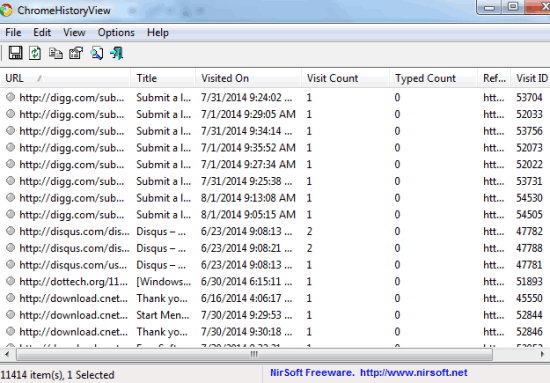Click the http://dottech.org/11... URL cell

(x=73, y=281)
